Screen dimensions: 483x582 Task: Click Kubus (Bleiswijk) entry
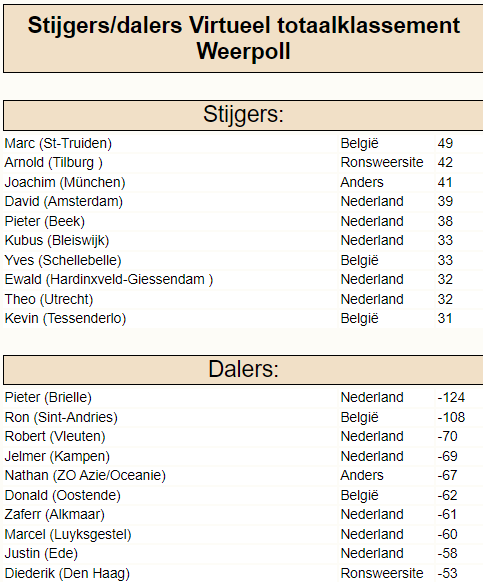[x=57, y=241]
